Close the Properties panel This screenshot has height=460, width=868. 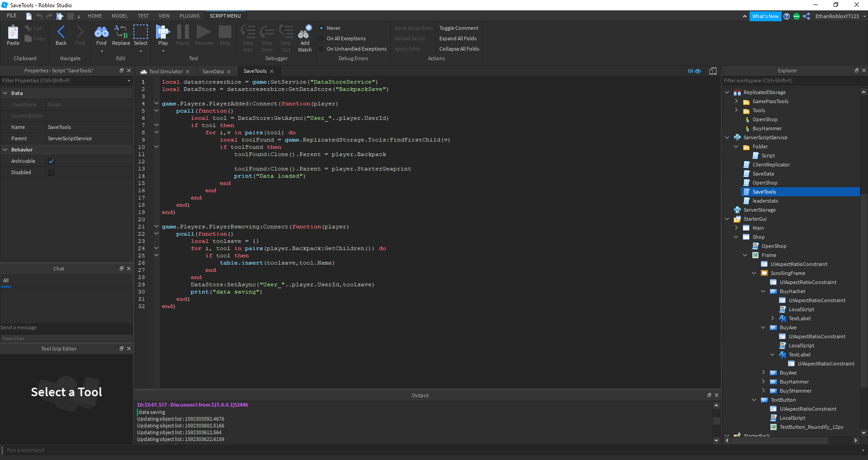[129, 71]
